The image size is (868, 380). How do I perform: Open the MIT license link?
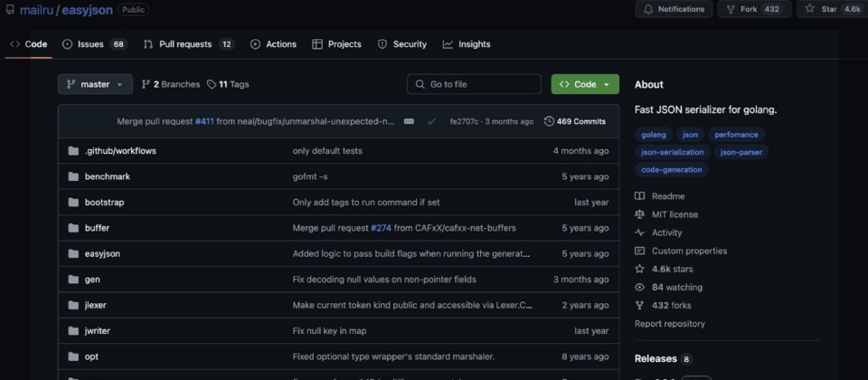coord(675,214)
